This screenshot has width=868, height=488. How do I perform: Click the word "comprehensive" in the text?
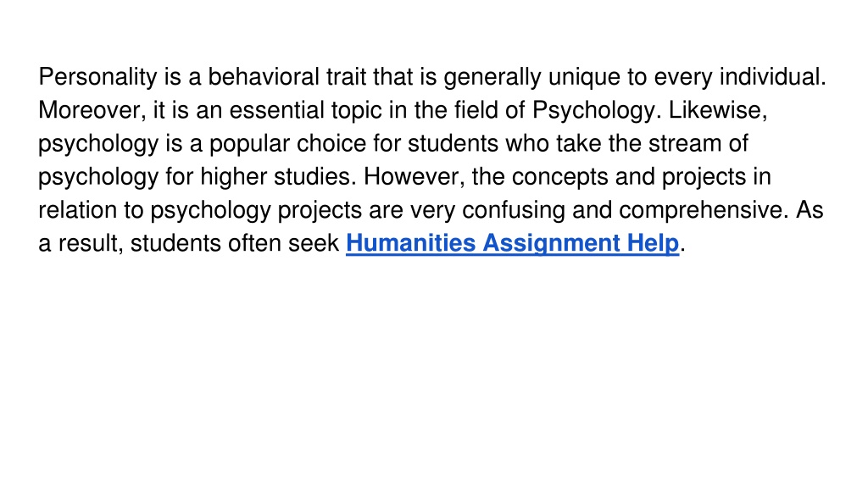(703, 210)
